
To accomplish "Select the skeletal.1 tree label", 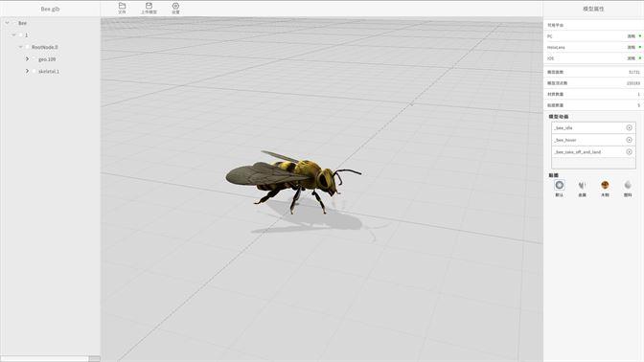I will pyautogui.click(x=49, y=71).
